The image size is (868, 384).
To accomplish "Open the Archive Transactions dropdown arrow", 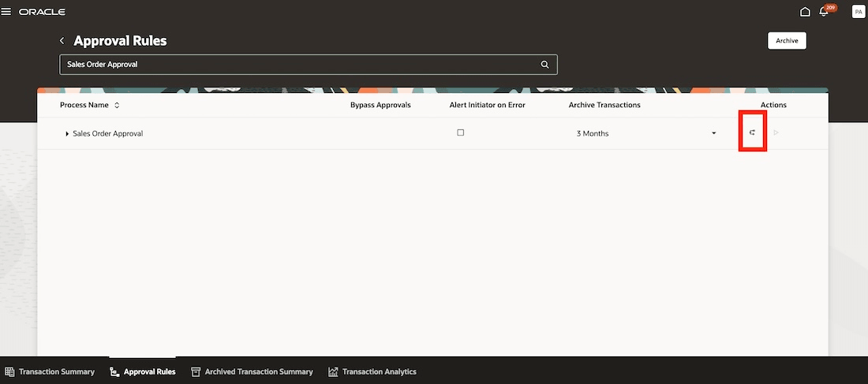I will coord(713,133).
